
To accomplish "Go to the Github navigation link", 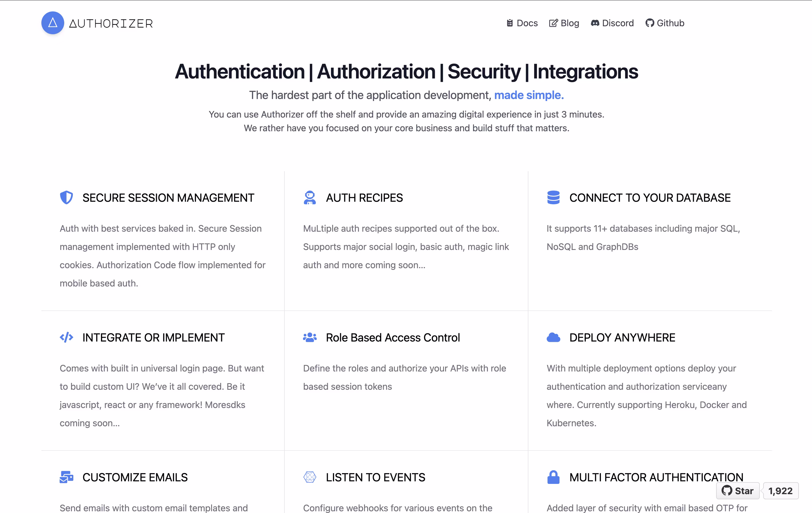I will point(665,23).
